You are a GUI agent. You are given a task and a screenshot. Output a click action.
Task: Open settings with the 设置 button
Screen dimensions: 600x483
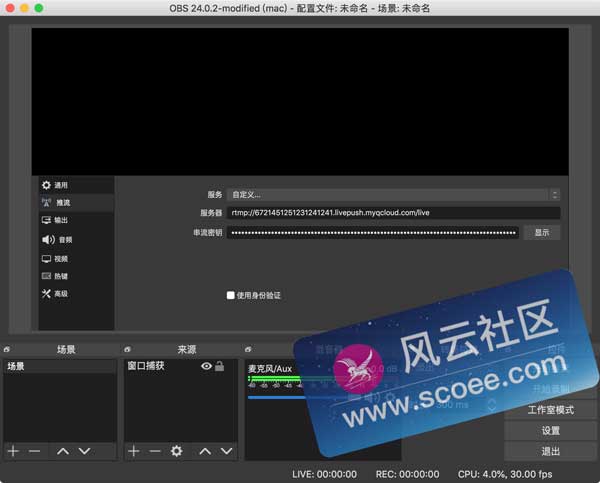(x=551, y=431)
